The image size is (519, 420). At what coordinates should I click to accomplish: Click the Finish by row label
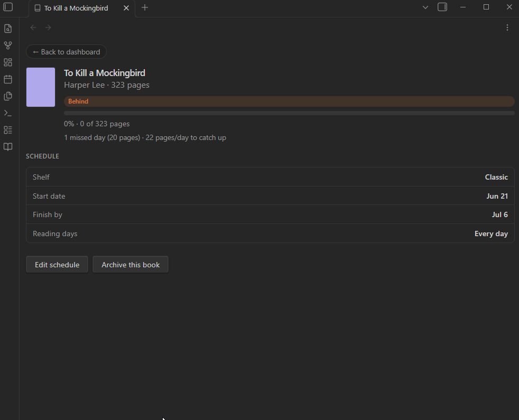click(48, 214)
